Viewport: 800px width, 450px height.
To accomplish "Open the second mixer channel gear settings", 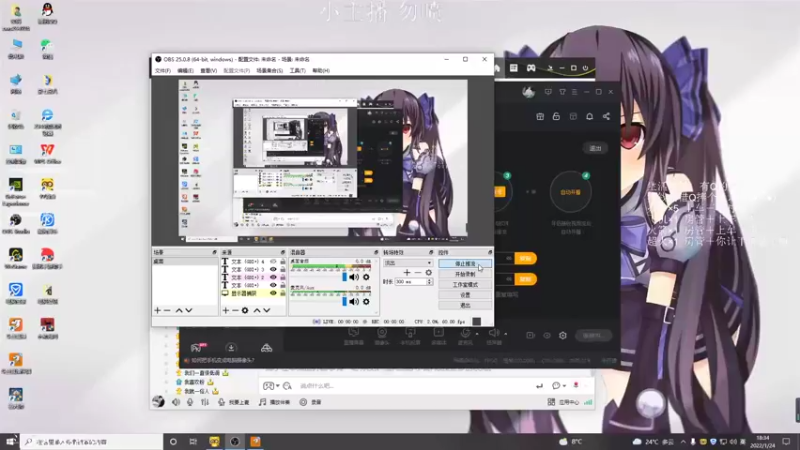I will click(x=366, y=302).
